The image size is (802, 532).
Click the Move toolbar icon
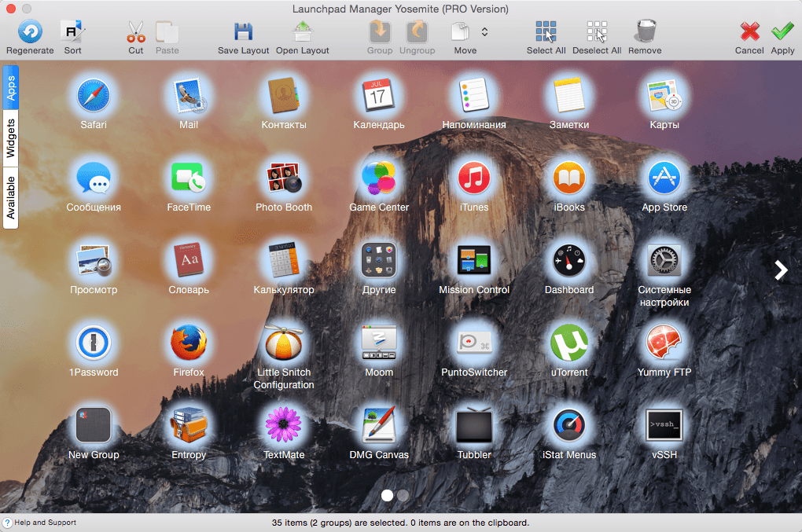click(460, 31)
